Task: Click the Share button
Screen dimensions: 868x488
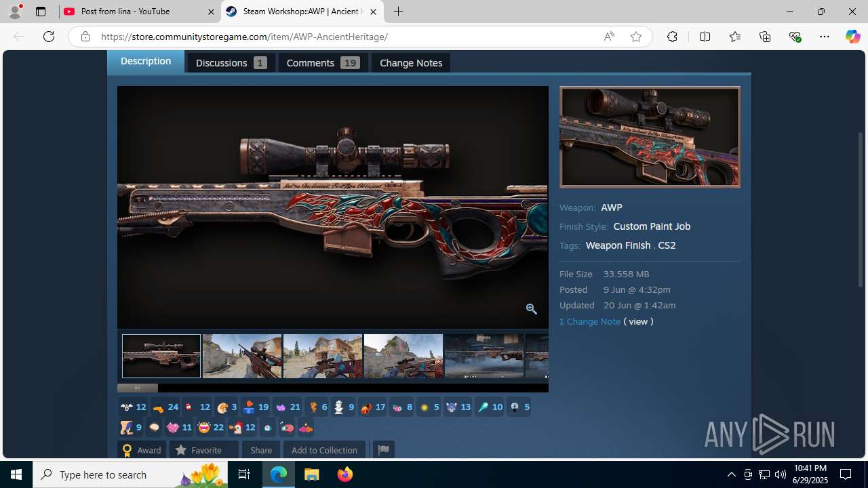Action: [x=261, y=450]
